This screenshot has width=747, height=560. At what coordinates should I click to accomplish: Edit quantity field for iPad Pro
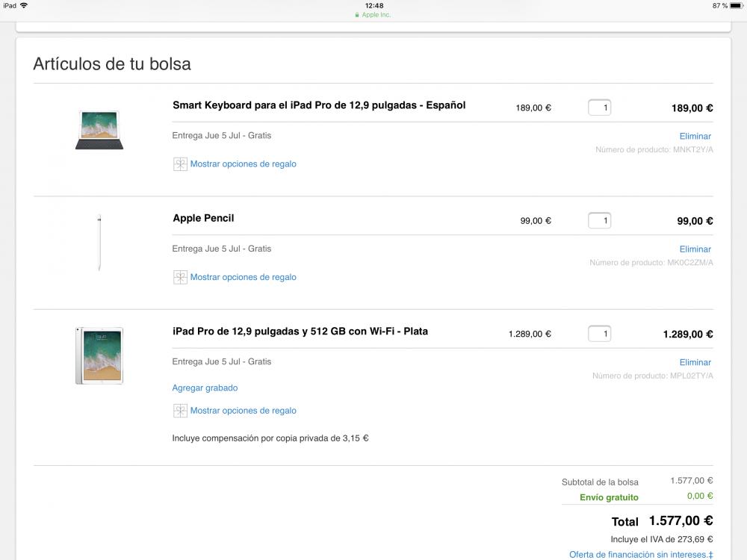(600, 334)
